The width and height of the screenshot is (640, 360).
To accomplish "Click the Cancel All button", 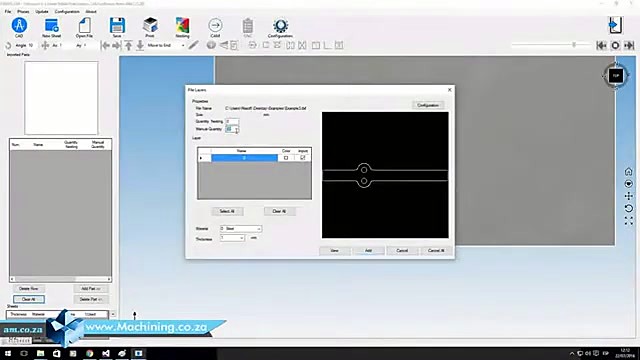I will click(x=436, y=250).
